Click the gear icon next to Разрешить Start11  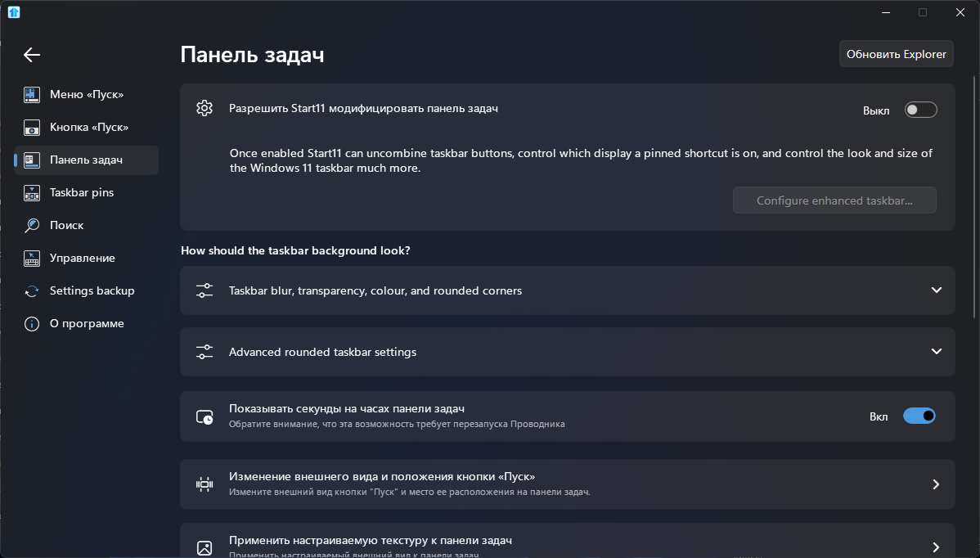pyautogui.click(x=205, y=107)
